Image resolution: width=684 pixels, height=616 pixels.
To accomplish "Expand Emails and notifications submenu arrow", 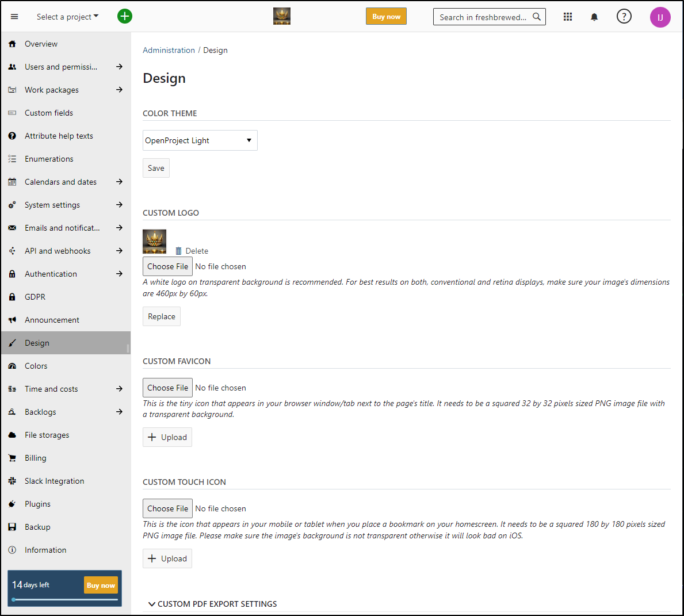I will click(119, 228).
